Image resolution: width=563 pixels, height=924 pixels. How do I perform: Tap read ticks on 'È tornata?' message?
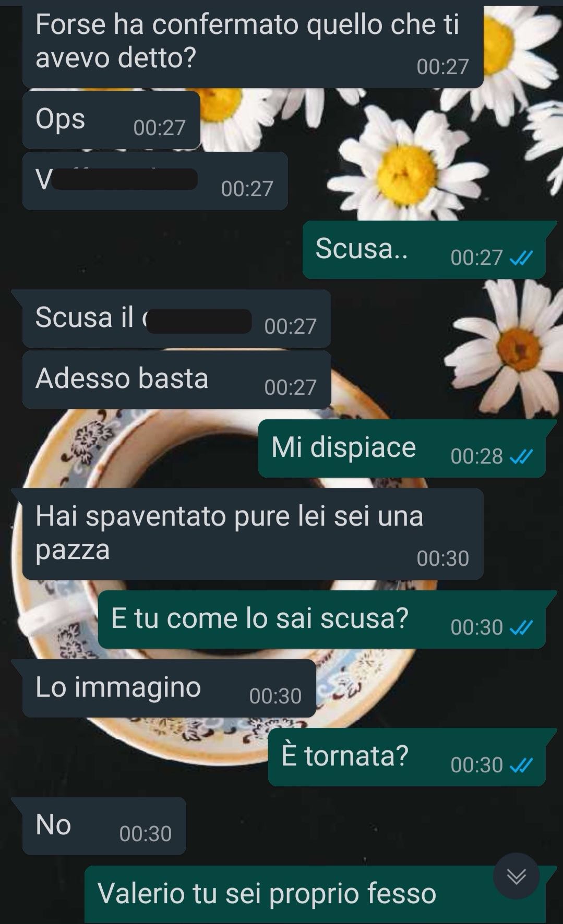[521, 765]
